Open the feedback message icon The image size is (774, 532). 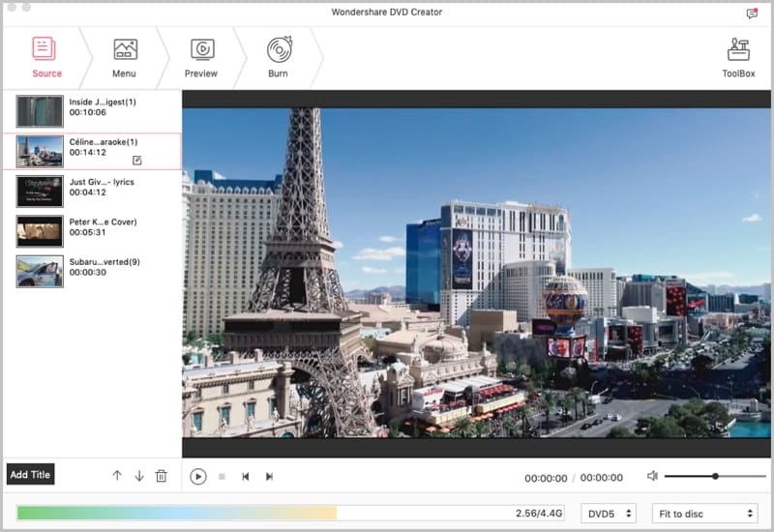coord(752,14)
